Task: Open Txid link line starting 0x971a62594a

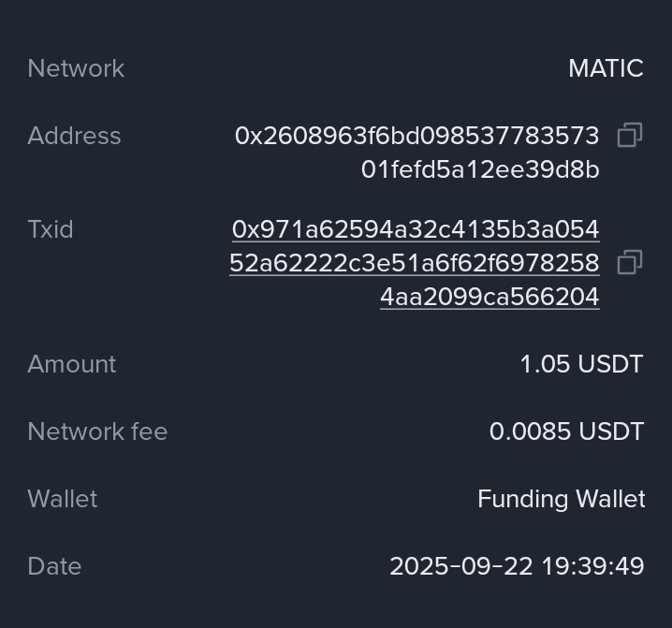Action: (x=416, y=229)
